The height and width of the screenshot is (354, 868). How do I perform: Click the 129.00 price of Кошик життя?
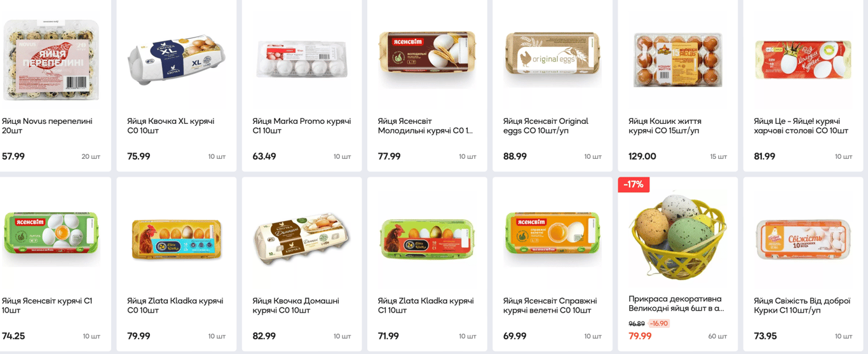pos(642,156)
